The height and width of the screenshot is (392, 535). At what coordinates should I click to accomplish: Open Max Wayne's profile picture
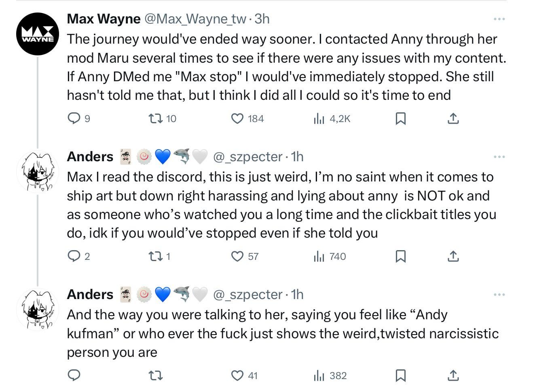[38, 34]
